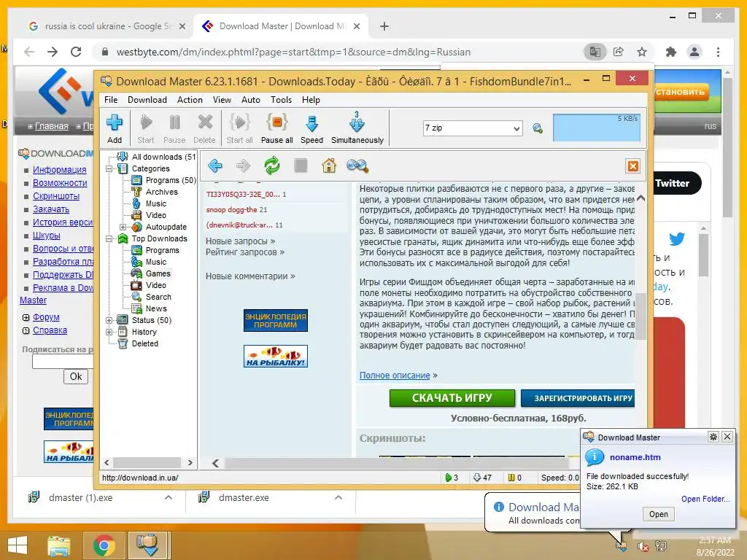The width and height of the screenshot is (747, 560).
Task: Click the Pause toolbar icon
Action: click(174, 128)
